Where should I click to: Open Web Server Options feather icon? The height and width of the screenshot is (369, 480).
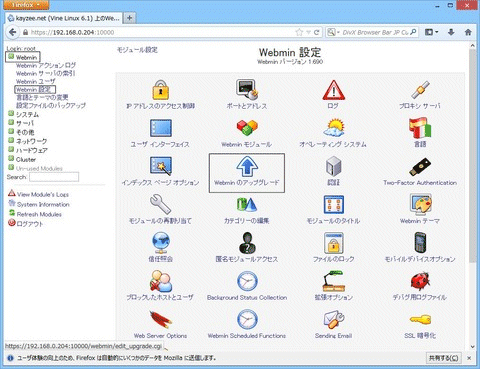[161, 319]
